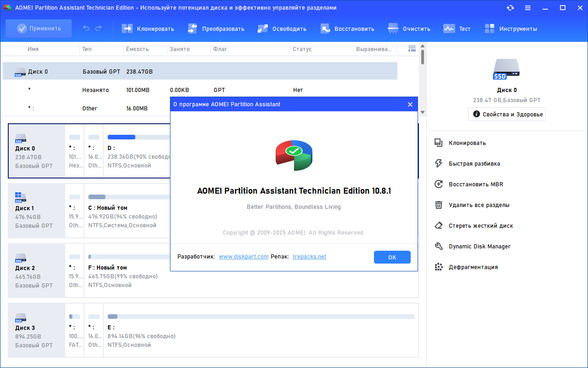Click the refresh icon in title bar
This screenshot has height=368, width=588.
pyautogui.click(x=510, y=8)
